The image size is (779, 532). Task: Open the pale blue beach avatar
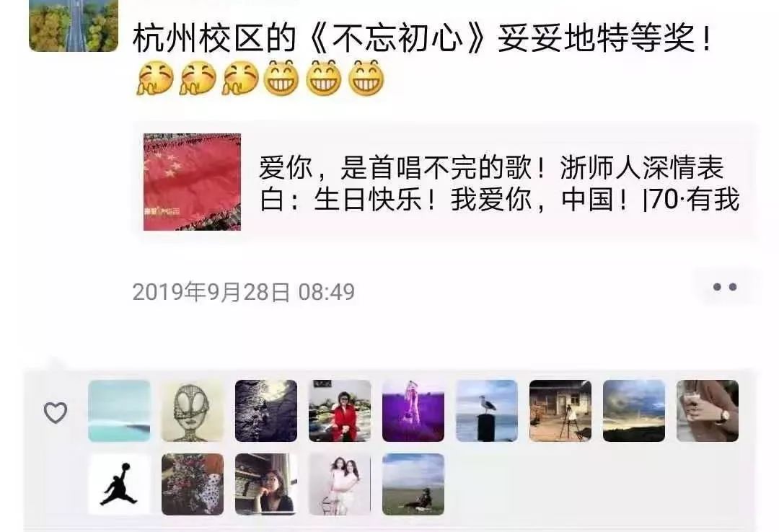pos(119,411)
